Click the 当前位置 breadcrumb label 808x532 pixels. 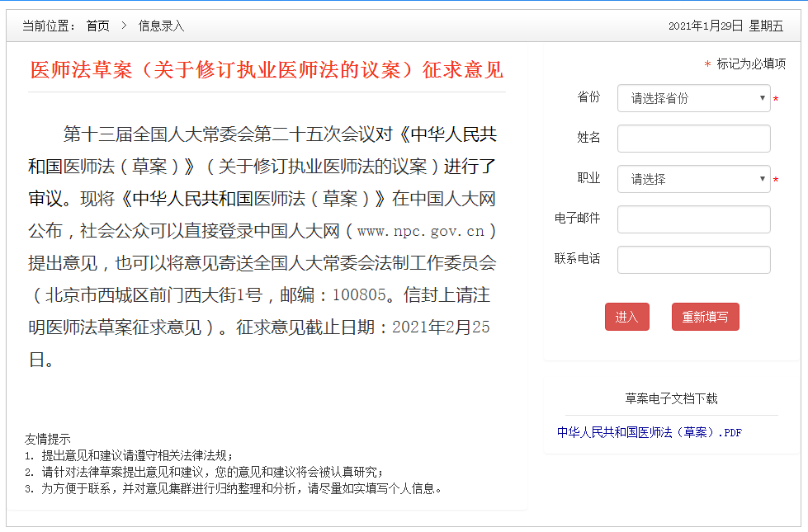[48, 26]
